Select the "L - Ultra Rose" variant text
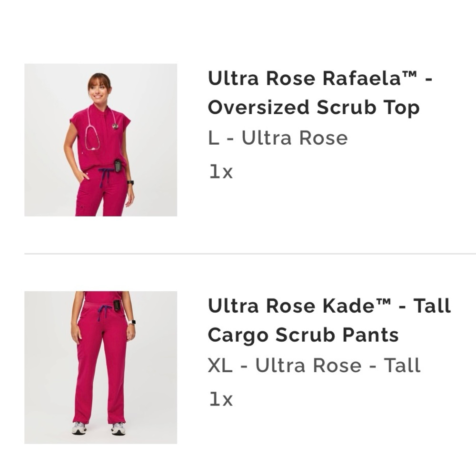Image resolution: width=476 pixels, height=476 pixels. [x=278, y=138]
